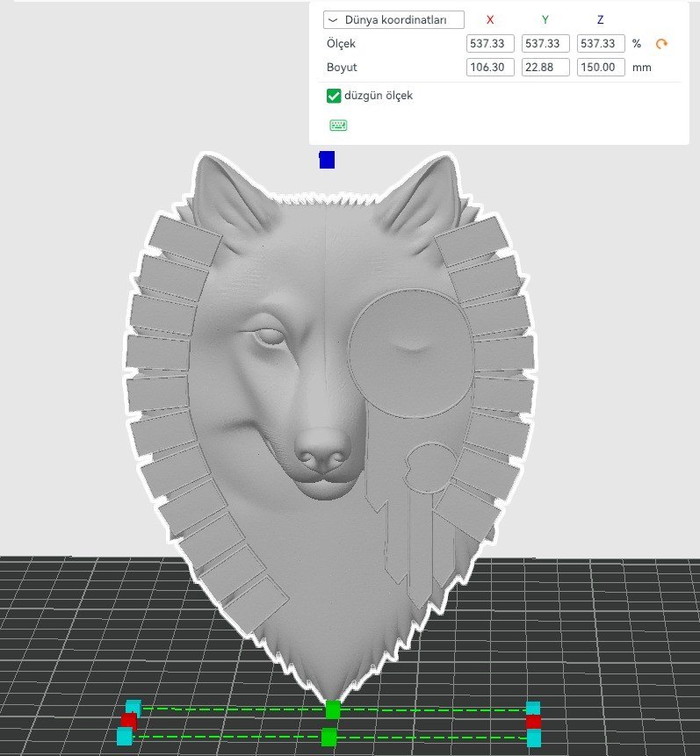Click the lower-left cyan corner handle
The image size is (700, 756).
pyautogui.click(x=125, y=737)
